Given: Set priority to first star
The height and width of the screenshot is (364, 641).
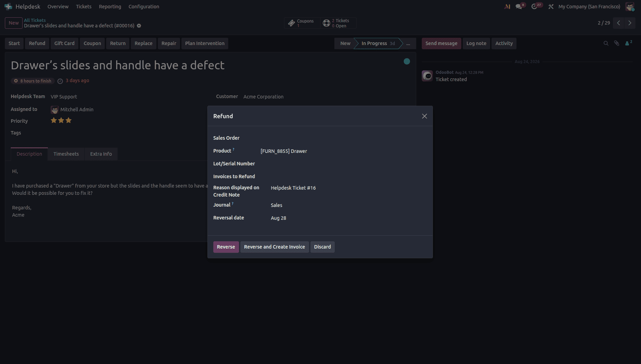Looking at the screenshot, I should 54,120.
